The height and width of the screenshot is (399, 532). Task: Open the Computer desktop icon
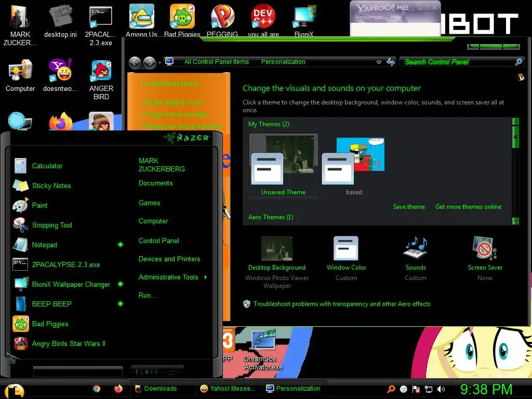pos(20,76)
